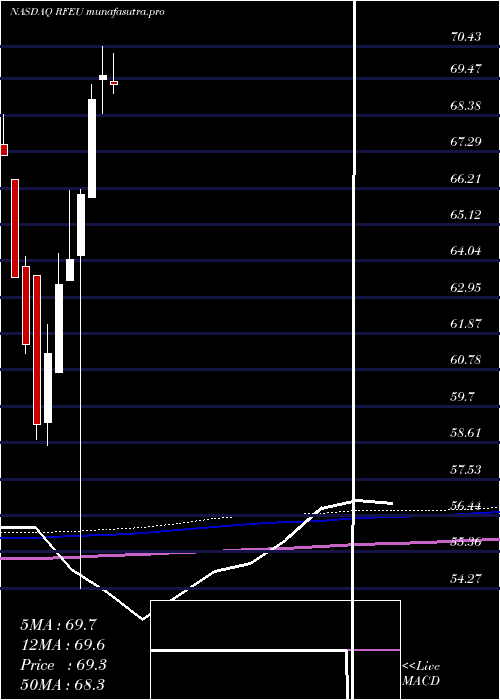Click the 50MA : 68.3 readout
Viewport: 500px width, 700px height.
pos(63,685)
